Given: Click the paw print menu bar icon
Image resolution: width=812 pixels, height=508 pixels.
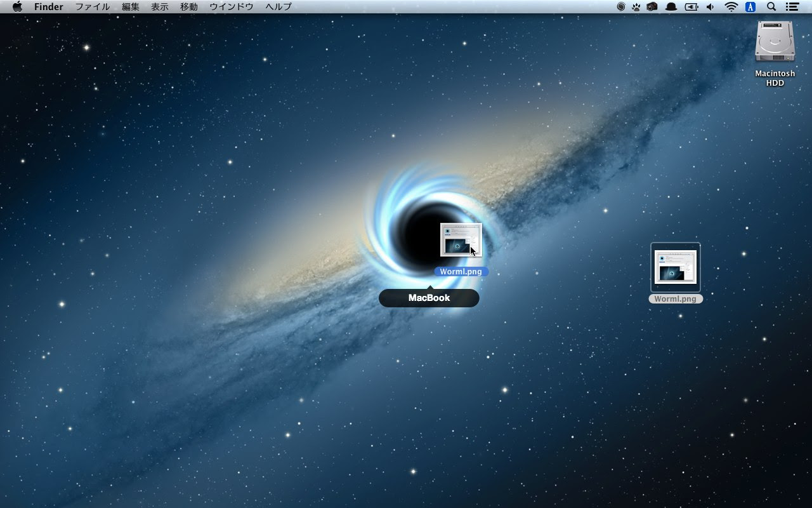Looking at the screenshot, I should tap(636, 6).
